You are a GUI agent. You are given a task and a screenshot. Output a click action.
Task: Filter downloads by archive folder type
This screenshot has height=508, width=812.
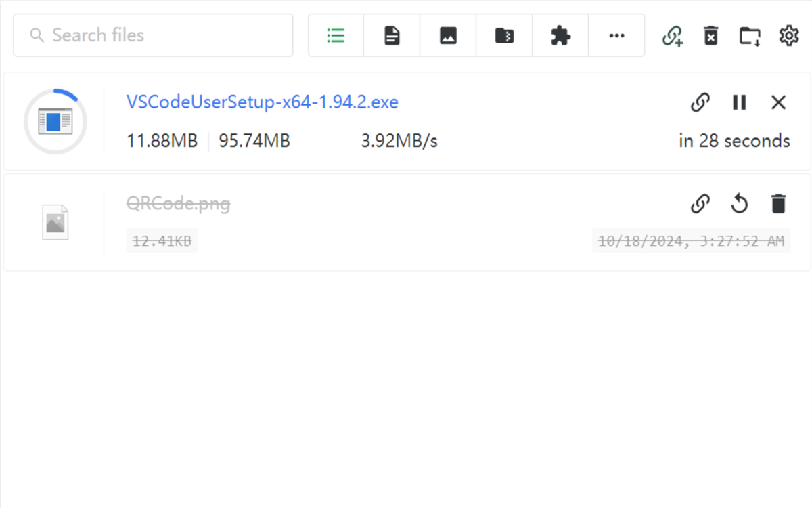[x=504, y=35]
